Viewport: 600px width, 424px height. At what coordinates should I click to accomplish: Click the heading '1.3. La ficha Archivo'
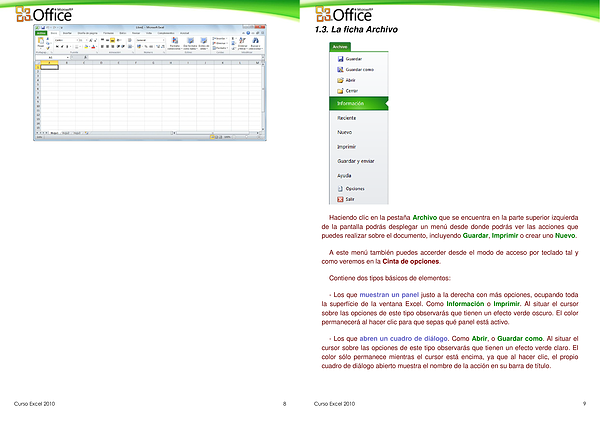tap(356, 29)
